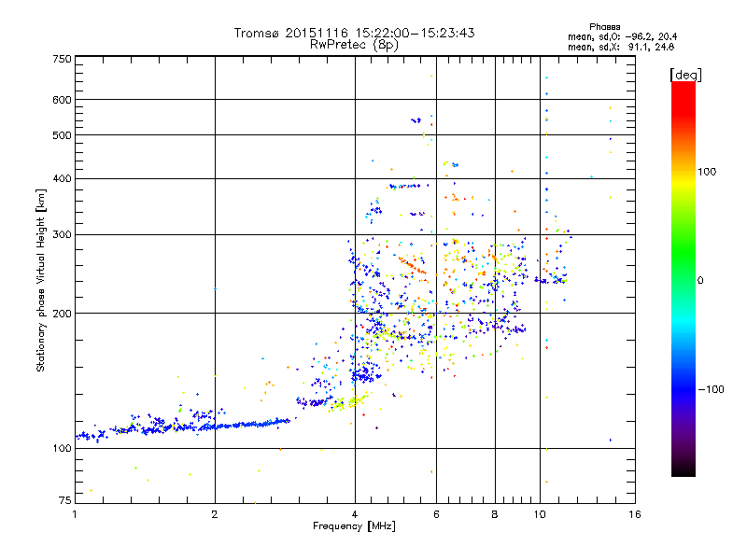Click x-axis tick label 6
Screen dimensions: 747x560
pos(436,514)
